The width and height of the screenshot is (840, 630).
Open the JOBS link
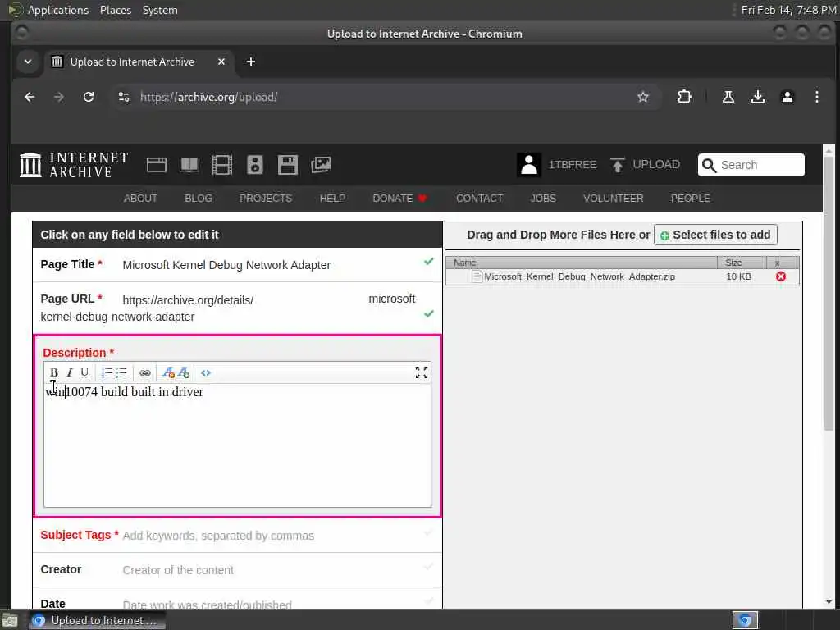click(x=543, y=199)
